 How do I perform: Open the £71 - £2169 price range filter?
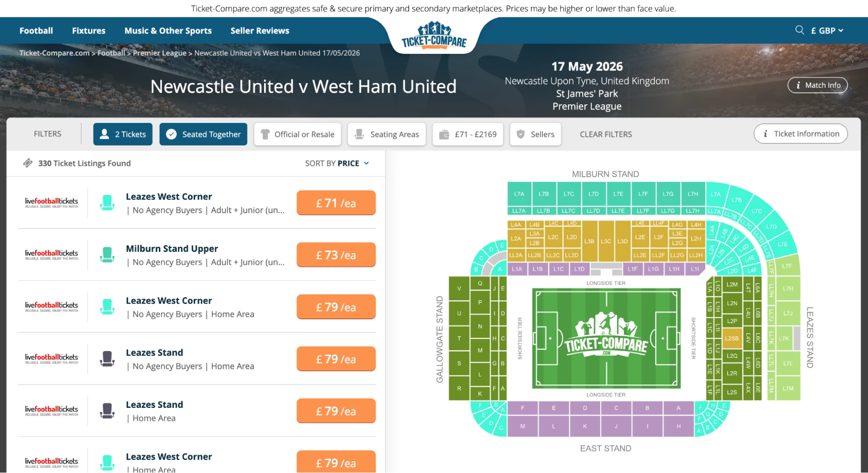(468, 134)
